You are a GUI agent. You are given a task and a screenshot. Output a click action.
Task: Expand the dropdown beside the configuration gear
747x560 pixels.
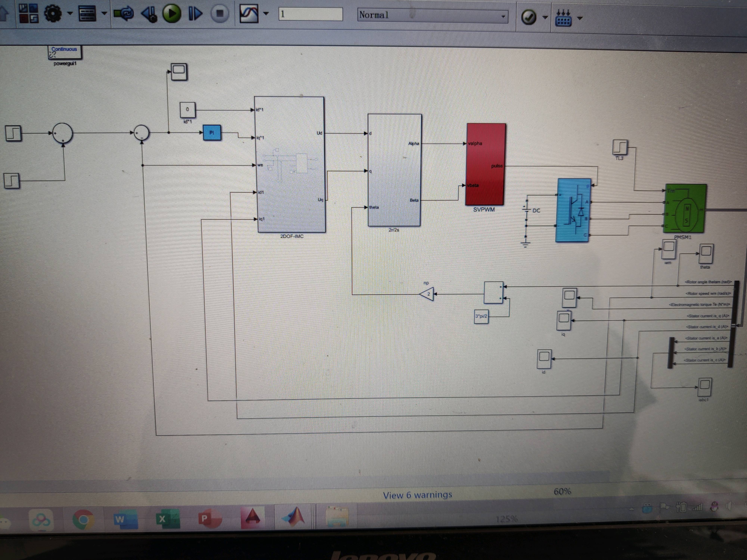[x=70, y=13]
